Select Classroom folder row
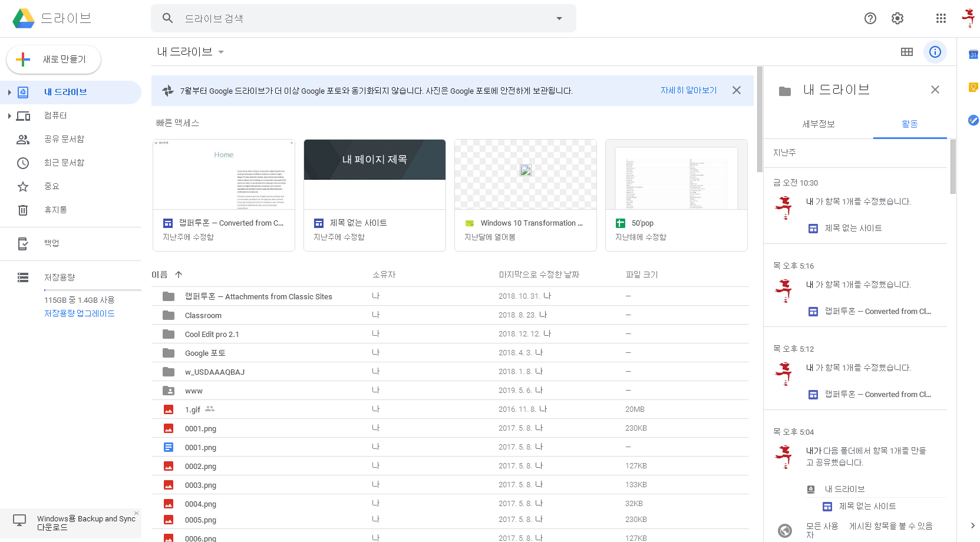The height and width of the screenshot is (542, 980). pyautogui.click(x=450, y=315)
